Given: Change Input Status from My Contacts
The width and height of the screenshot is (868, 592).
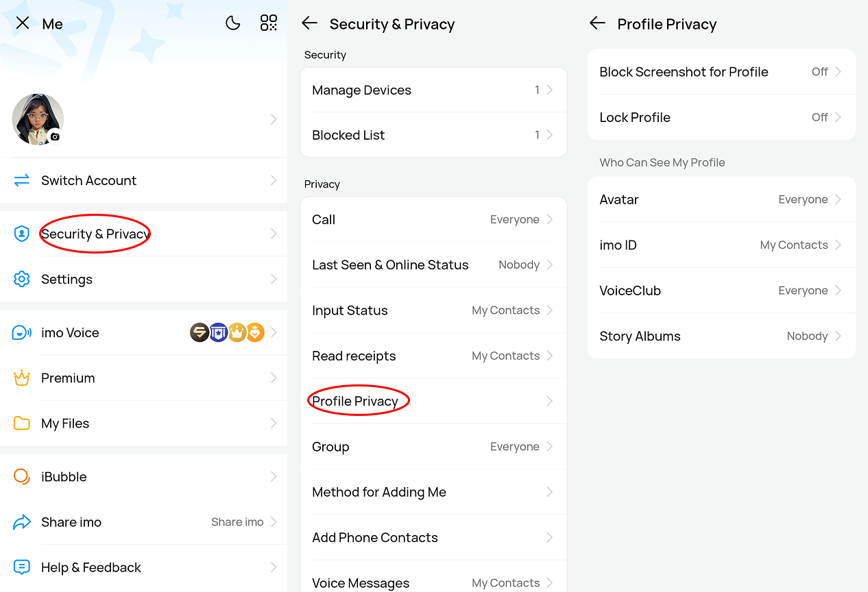Looking at the screenshot, I should (433, 310).
